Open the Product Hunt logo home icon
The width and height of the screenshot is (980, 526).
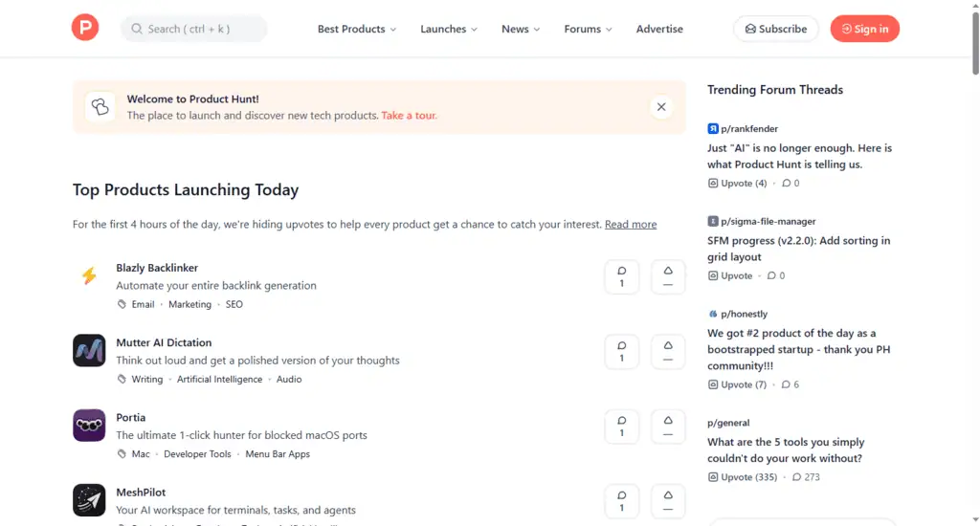[x=85, y=28]
